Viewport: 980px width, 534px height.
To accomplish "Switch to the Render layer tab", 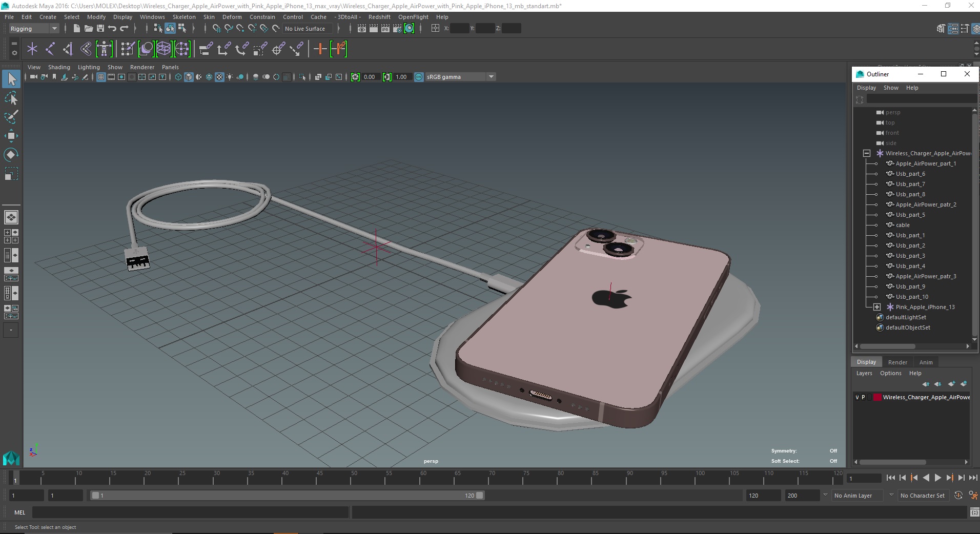I will point(897,362).
